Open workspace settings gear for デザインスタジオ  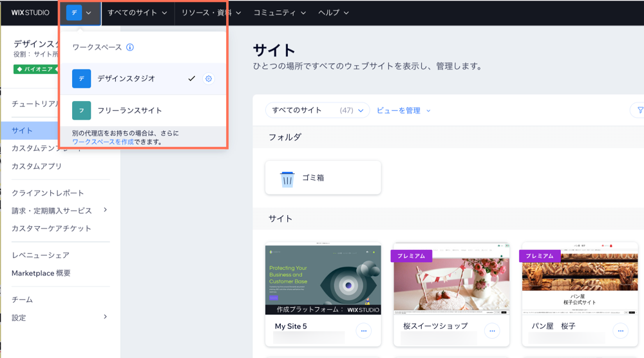(208, 79)
